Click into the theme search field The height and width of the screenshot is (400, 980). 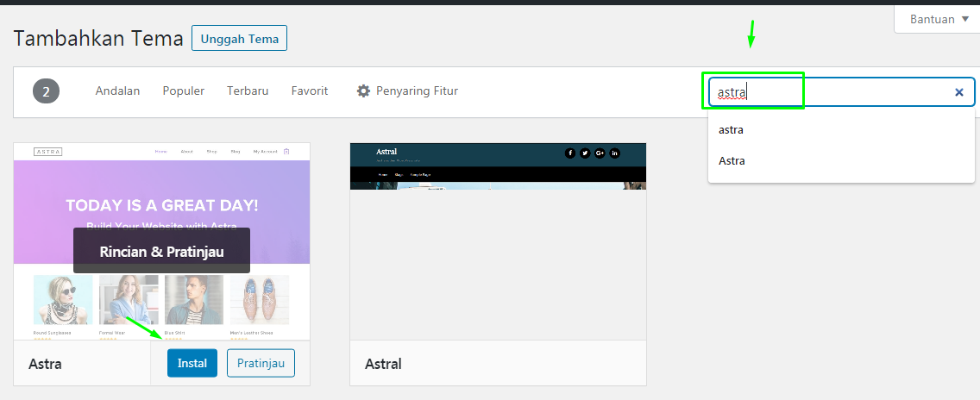(840, 92)
